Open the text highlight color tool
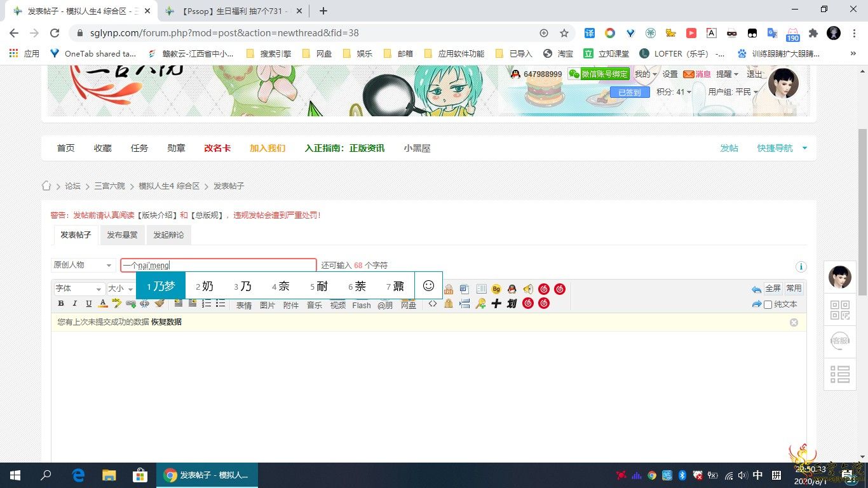 click(x=116, y=303)
